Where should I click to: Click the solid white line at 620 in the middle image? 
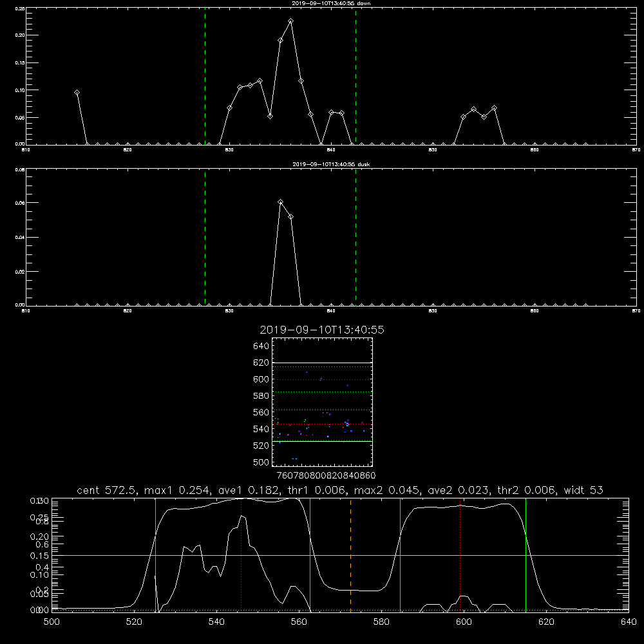(322, 363)
